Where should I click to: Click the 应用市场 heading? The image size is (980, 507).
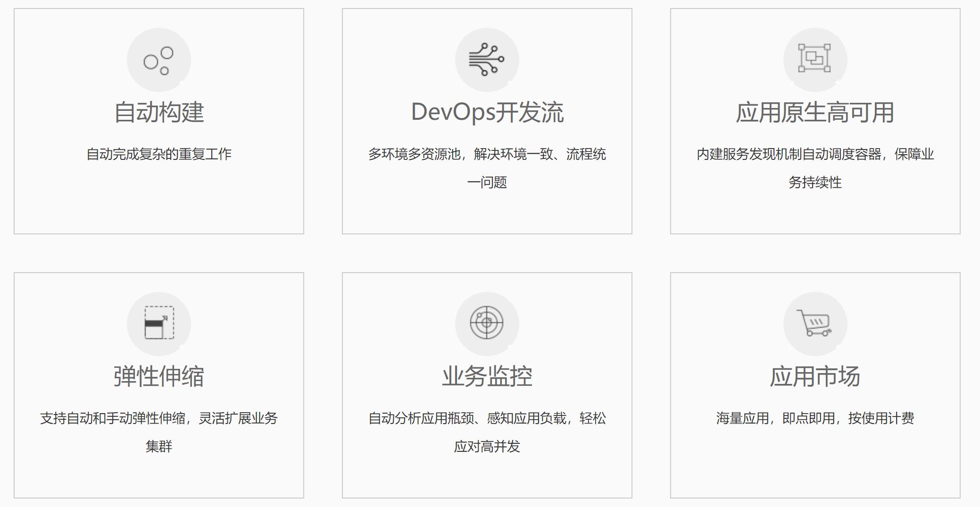pos(814,376)
